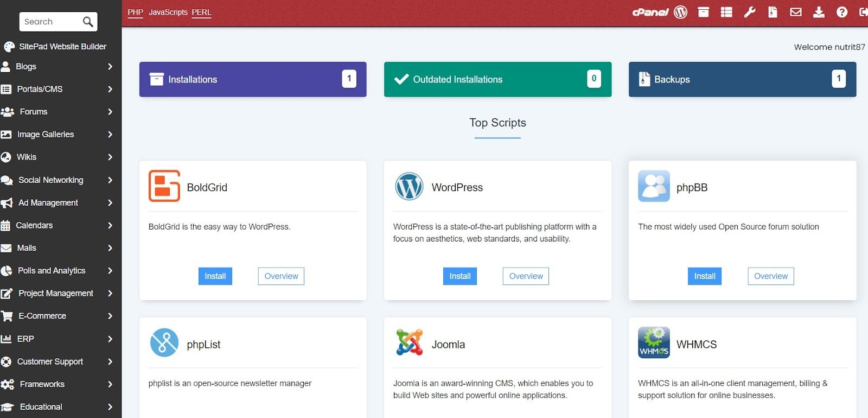Click the Image Galleries picture icon

[x=6, y=134]
